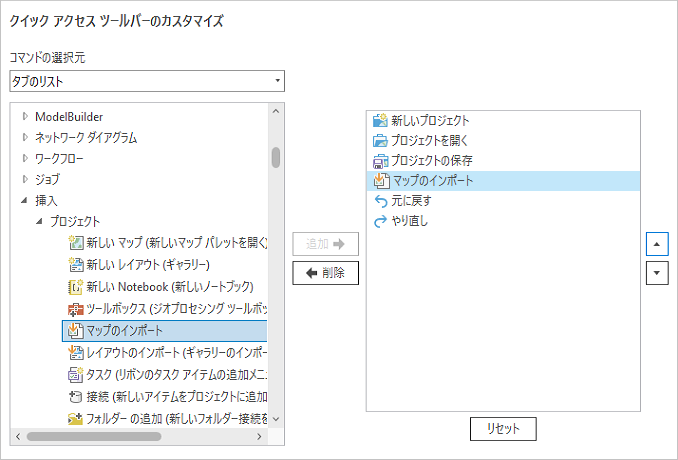The image size is (678, 460).
Task: Click the 削除 button
Action: [x=325, y=272]
